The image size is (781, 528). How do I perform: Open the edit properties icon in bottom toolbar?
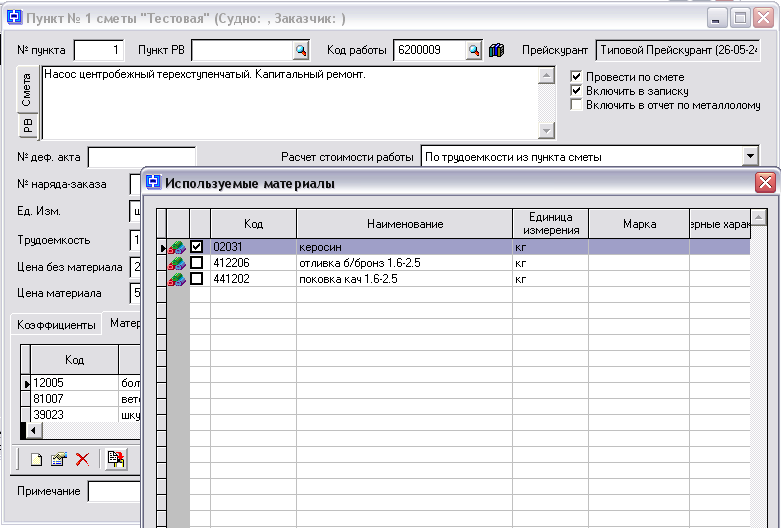tap(59, 459)
